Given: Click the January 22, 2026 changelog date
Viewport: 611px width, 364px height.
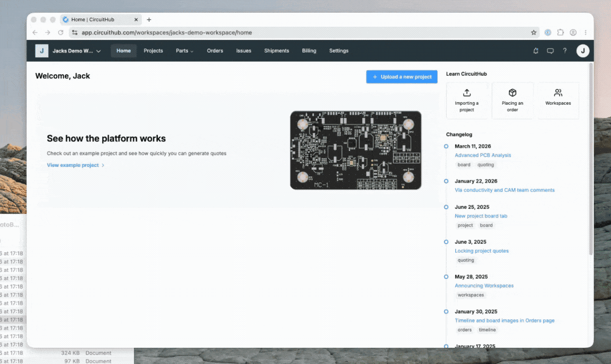Looking at the screenshot, I should pos(476,181).
